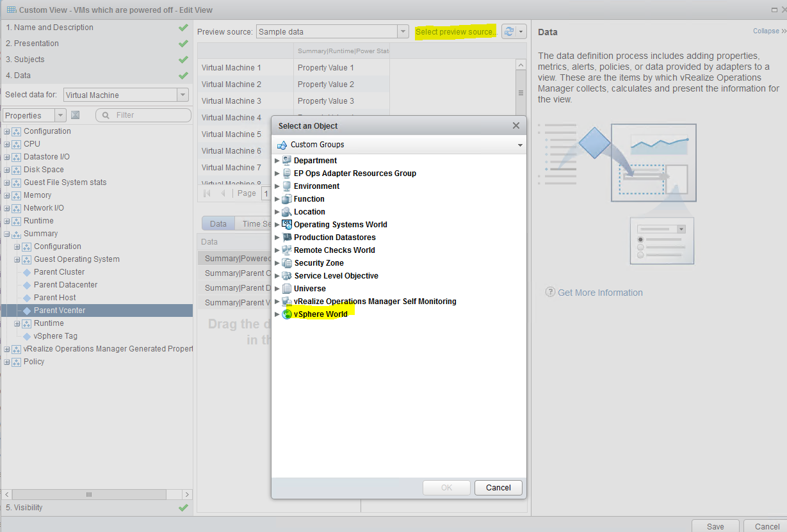Viewport: 787px width, 532px height.
Task: Select the Policy property group
Action: 34,362
